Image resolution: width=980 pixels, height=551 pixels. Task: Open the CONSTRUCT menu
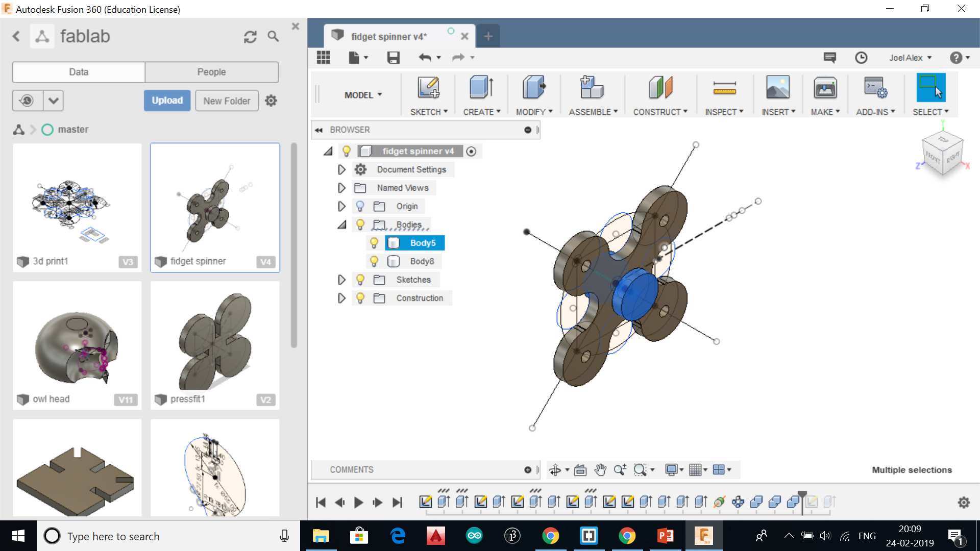coord(660,112)
